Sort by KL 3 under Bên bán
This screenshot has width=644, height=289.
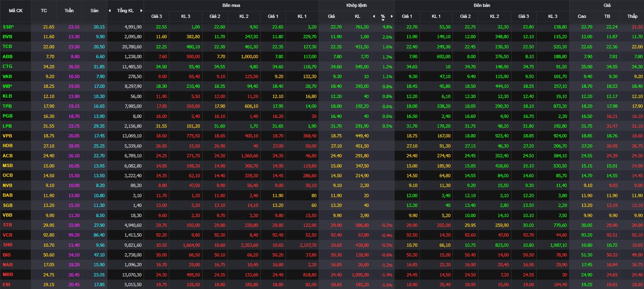(x=553, y=16)
